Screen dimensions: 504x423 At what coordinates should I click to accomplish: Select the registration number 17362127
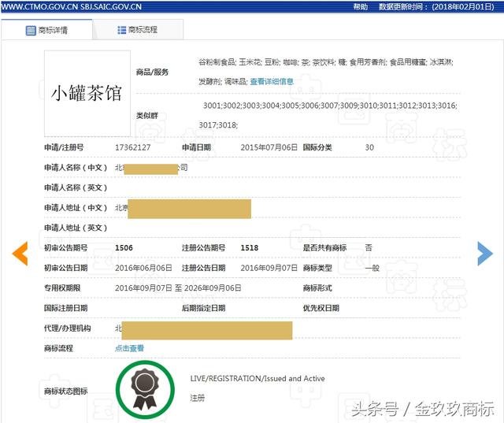tap(133, 147)
